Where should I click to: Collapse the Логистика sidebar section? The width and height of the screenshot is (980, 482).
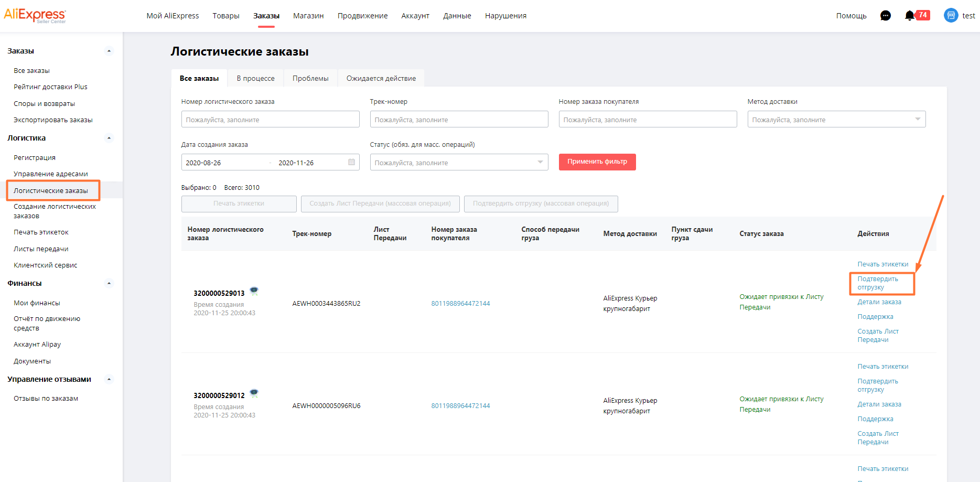[x=109, y=138]
